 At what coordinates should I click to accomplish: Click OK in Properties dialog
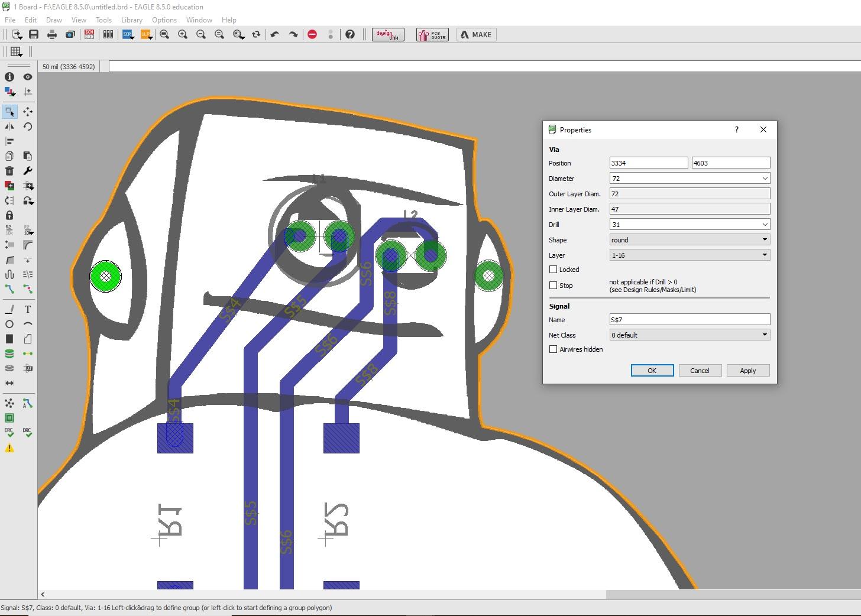point(652,371)
